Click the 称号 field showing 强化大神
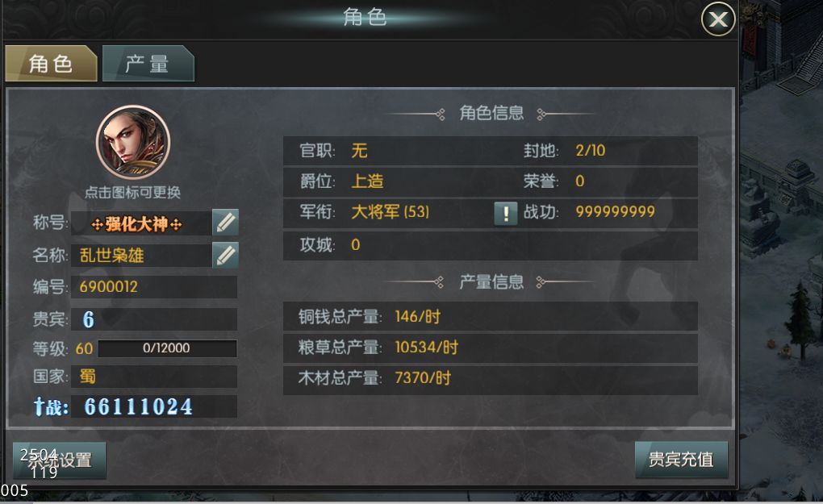Image resolution: width=823 pixels, height=504 pixels. (142, 224)
